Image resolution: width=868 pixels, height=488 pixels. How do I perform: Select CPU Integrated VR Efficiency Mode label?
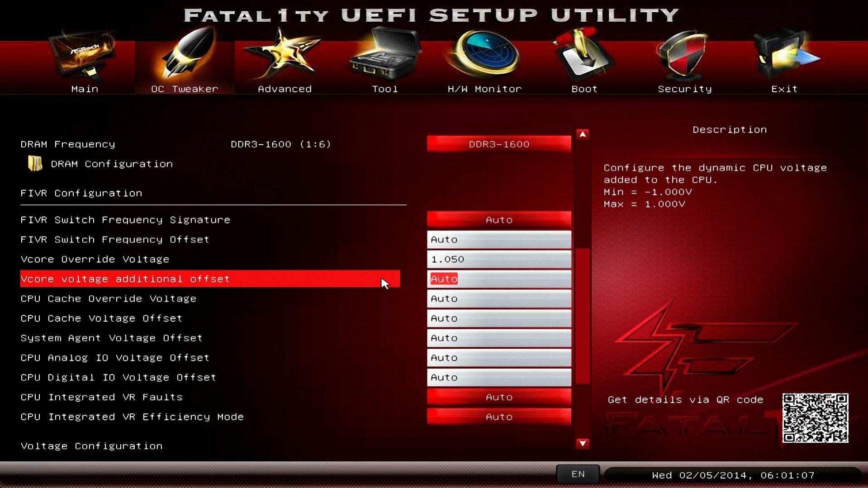[132, 417]
